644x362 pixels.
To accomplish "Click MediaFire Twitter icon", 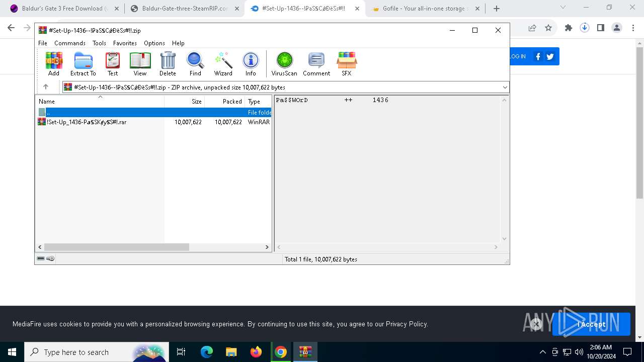I will (x=550, y=56).
